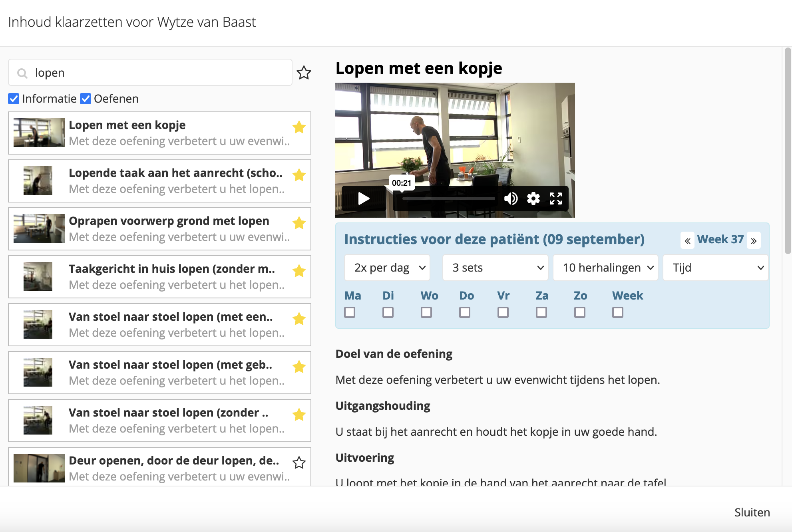Viewport: 792px width, 532px height.
Task: Expand the Tijd dropdown
Action: tap(715, 268)
